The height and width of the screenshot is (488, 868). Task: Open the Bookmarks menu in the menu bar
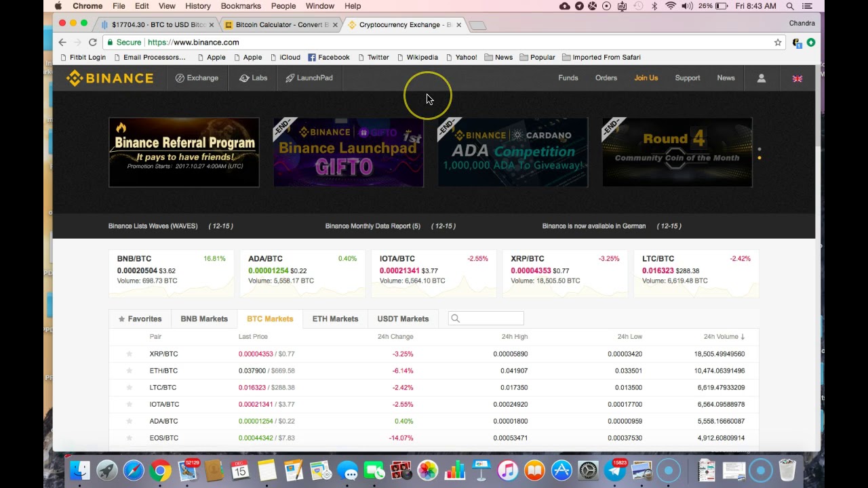pyautogui.click(x=241, y=6)
